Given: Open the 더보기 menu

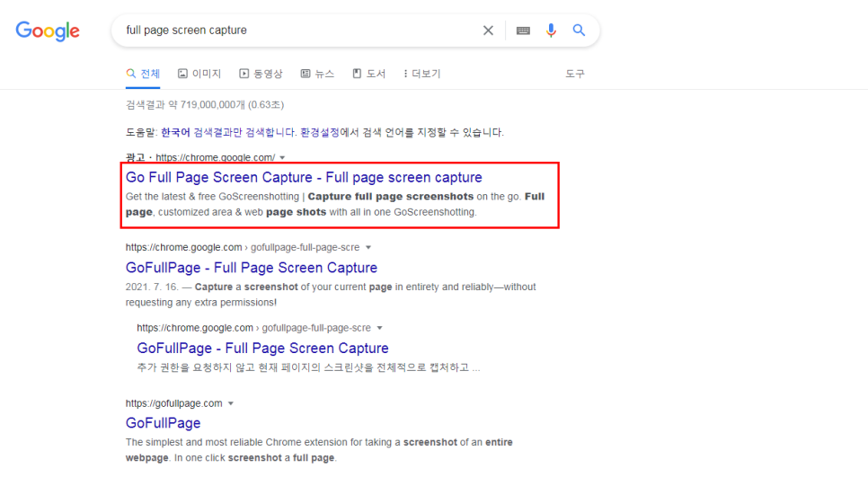Looking at the screenshot, I should click(x=421, y=74).
